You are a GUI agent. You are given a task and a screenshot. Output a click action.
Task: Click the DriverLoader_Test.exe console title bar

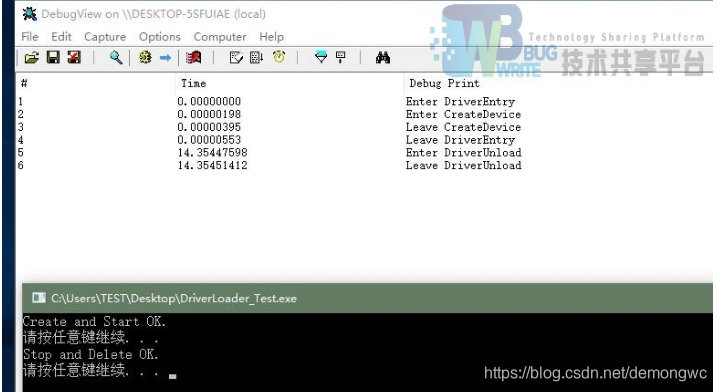tap(367, 298)
